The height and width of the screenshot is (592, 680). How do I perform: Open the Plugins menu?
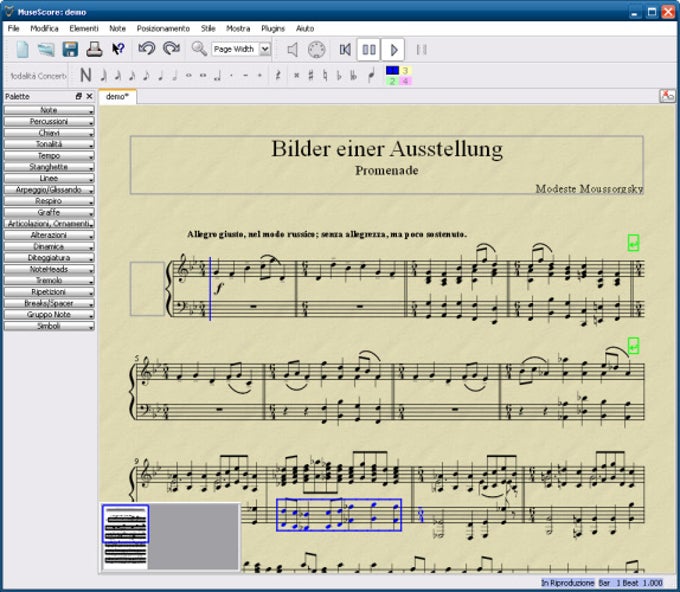[x=273, y=29]
